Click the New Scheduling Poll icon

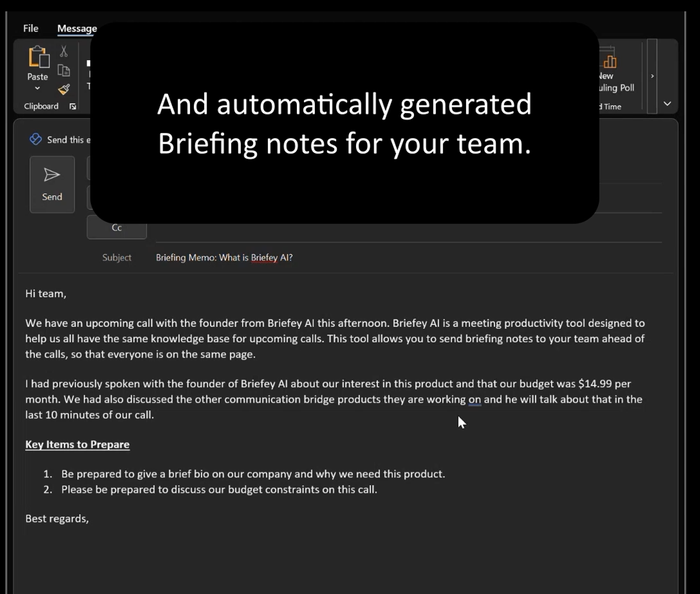coord(609,59)
